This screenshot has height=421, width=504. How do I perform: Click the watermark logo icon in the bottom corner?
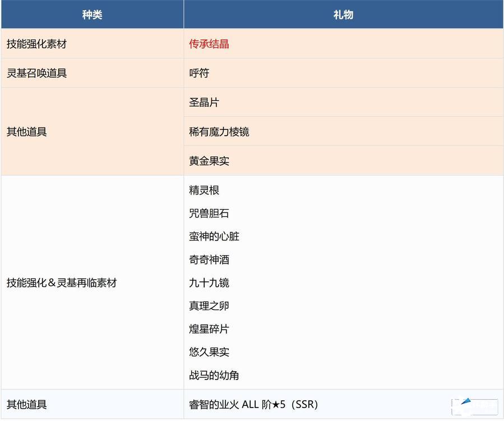474,406
